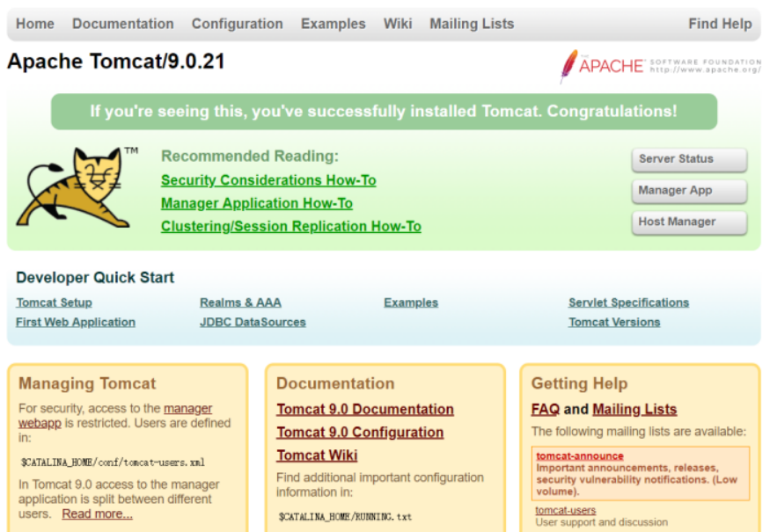
Task: Open the Servlet Specifications link
Action: [628, 302]
